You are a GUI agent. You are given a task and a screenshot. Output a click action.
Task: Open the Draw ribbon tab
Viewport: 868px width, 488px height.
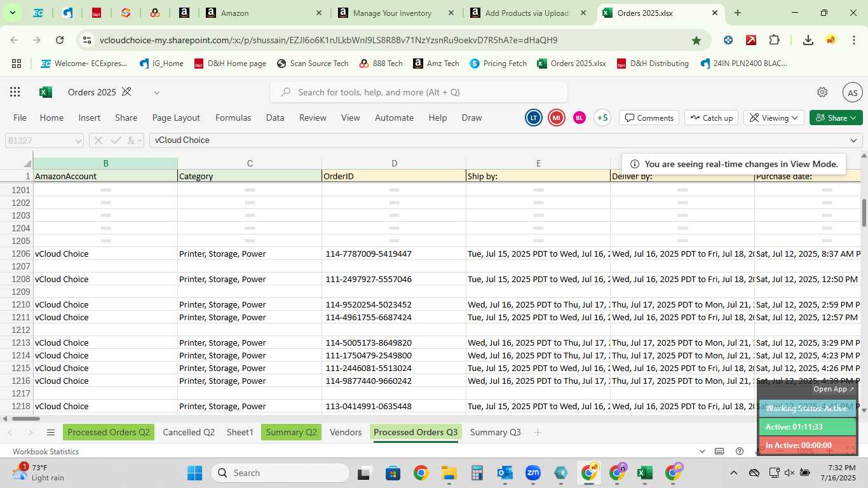pyautogui.click(x=472, y=118)
